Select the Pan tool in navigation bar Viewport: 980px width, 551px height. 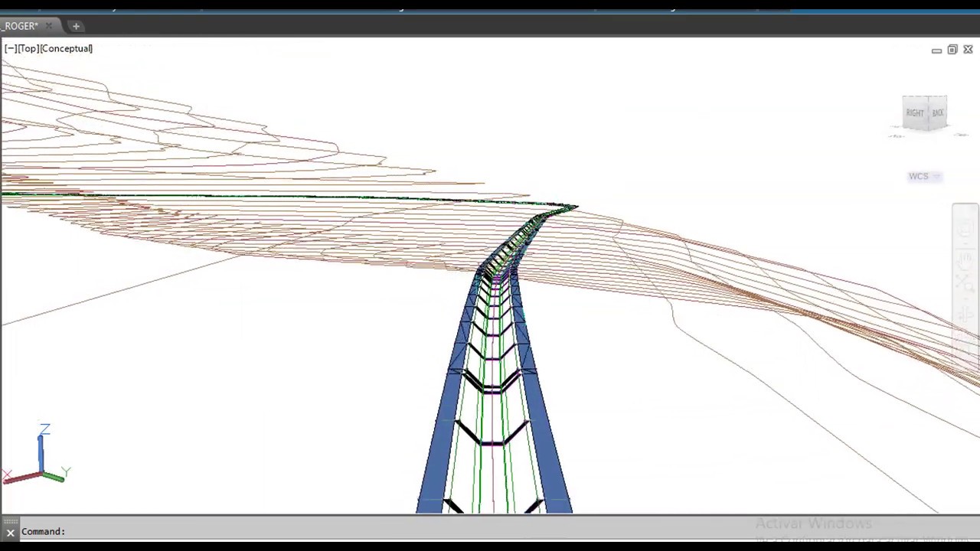pos(965,260)
